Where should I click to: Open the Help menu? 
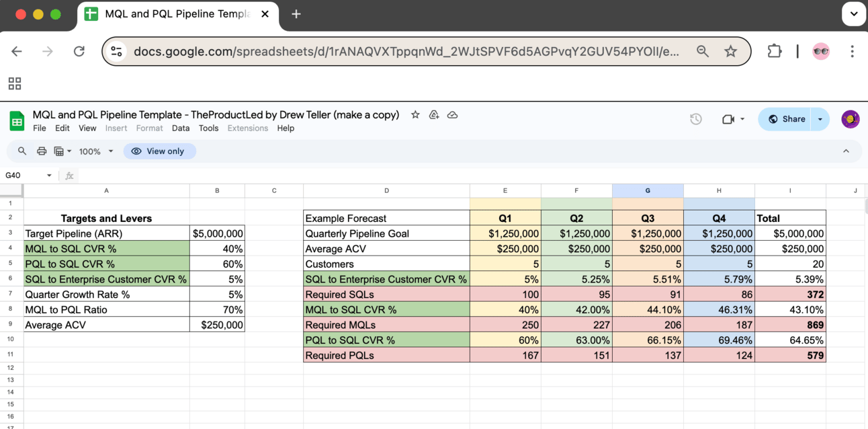point(286,128)
